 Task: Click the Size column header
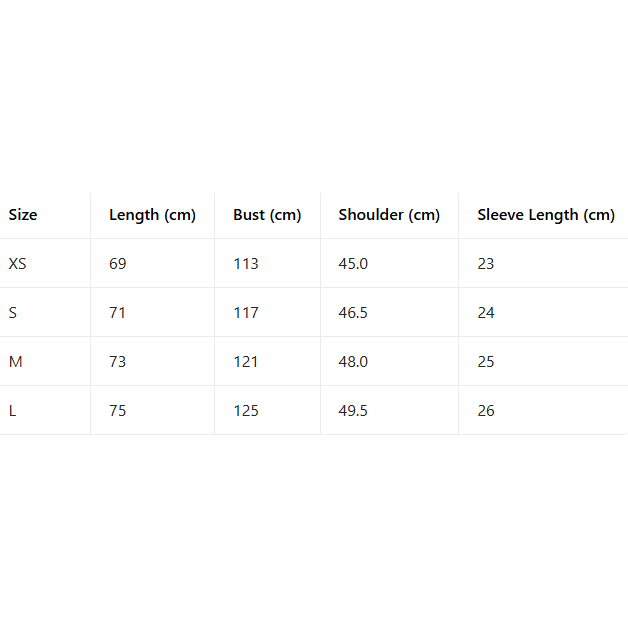coord(23,215)
